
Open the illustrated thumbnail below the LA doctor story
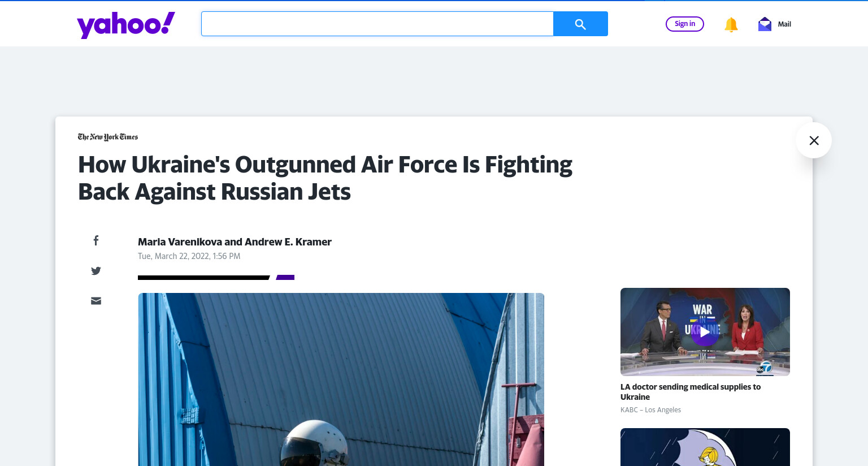pyautogui.click(x=705, y=447)
